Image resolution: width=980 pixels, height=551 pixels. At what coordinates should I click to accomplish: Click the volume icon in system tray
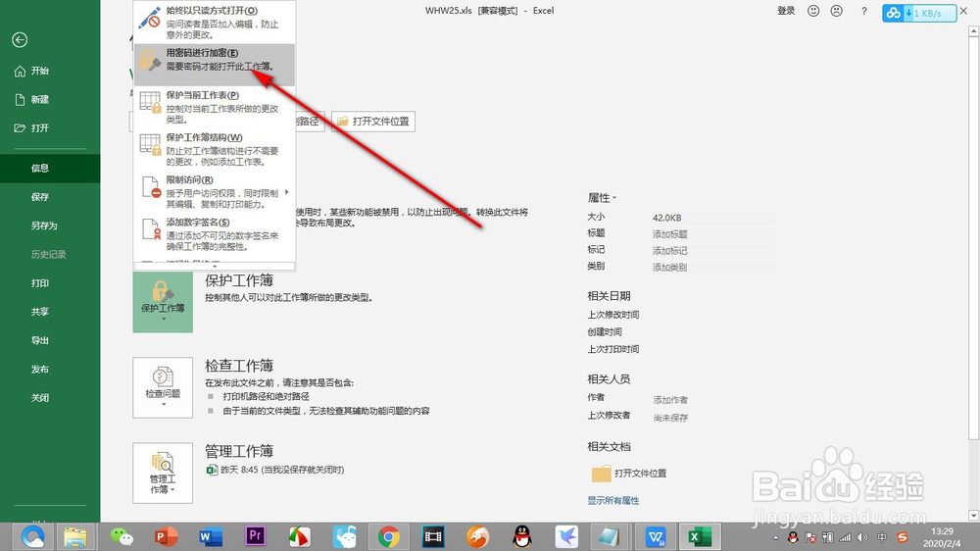[x=862, y=537]
